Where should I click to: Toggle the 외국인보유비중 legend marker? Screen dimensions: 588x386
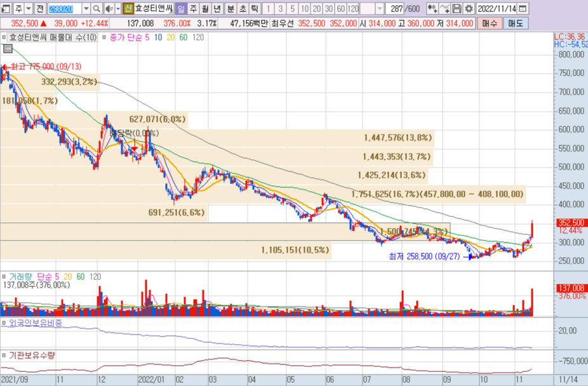[4, 323]
